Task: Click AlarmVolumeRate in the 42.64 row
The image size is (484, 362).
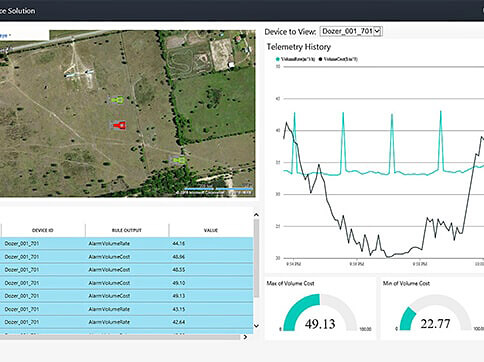Action: (x=109, y=322)
